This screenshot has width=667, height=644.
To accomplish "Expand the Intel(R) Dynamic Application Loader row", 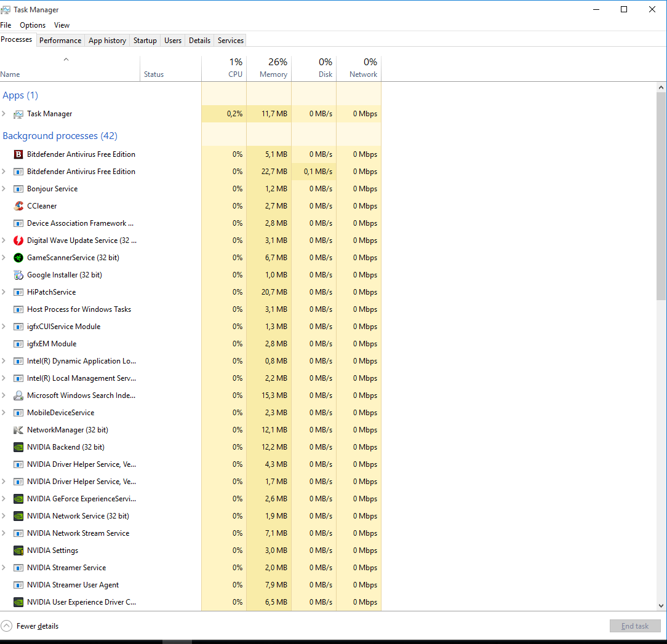I will (x=4, y=360).
